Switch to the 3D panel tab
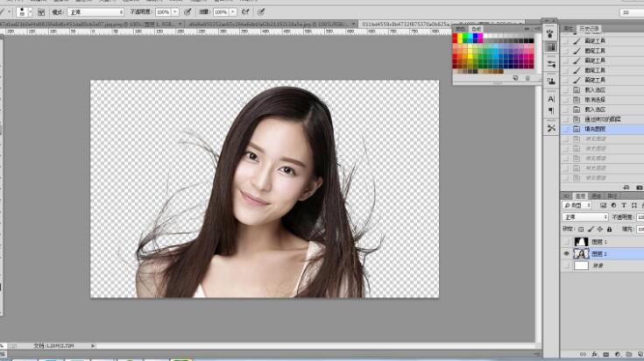Viewport: 644px width, 361px height. 566,196
